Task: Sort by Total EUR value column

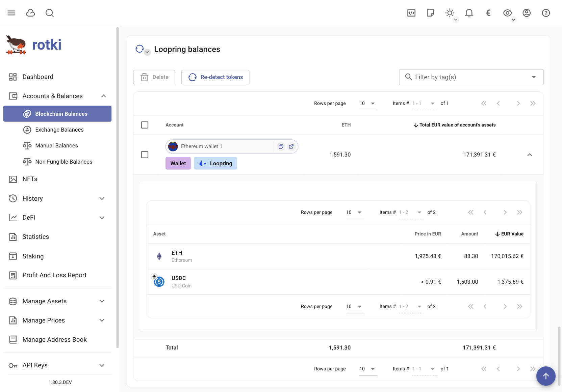Action: tap(454, 125)
